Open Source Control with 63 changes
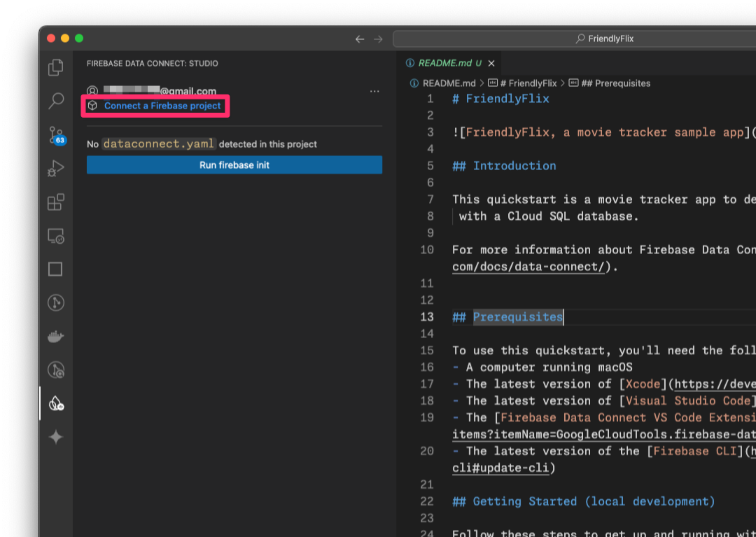This screenshot has height=537, width=756. (x=56, y=135)
